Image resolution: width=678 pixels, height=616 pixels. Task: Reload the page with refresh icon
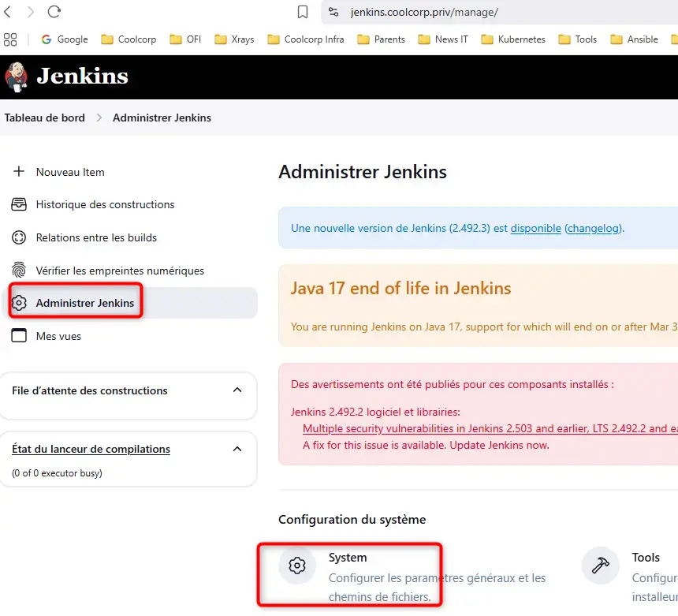coord(54,12)
